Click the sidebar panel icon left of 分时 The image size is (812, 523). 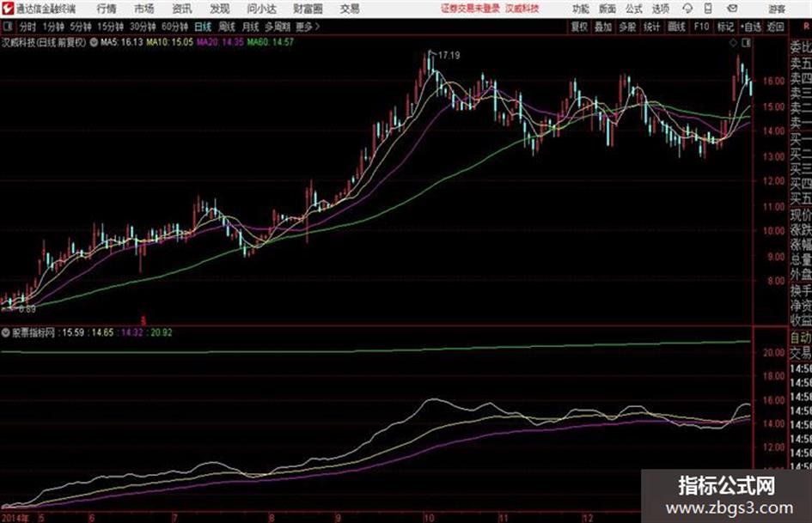pyautogui.click(x=7, y=27)
